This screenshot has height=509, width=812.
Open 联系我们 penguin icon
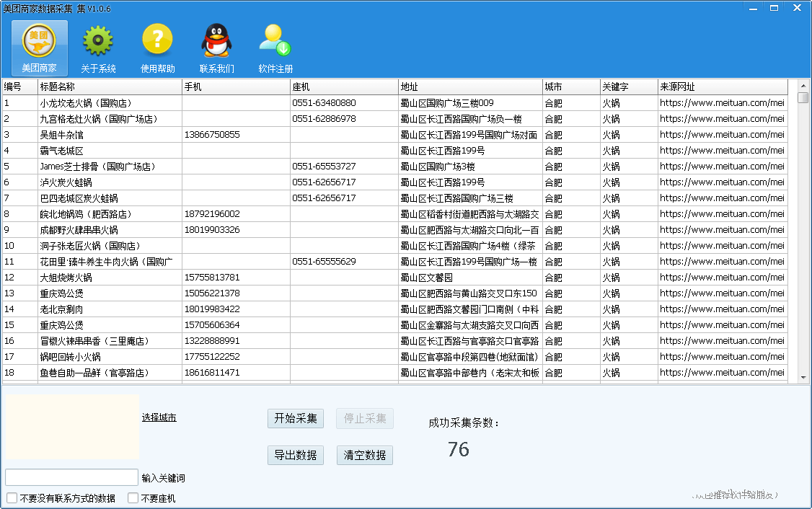pyautogui.click(x=216, y=48)
